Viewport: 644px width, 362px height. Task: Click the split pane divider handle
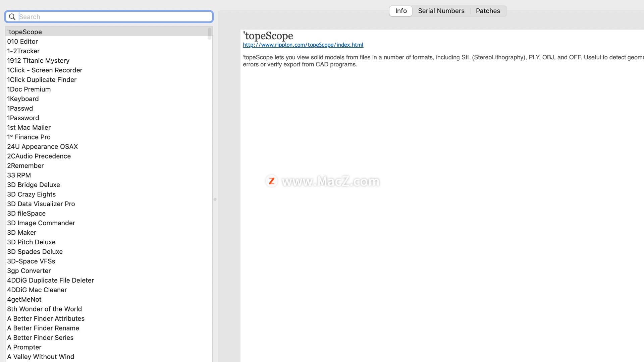click(215, 199)
